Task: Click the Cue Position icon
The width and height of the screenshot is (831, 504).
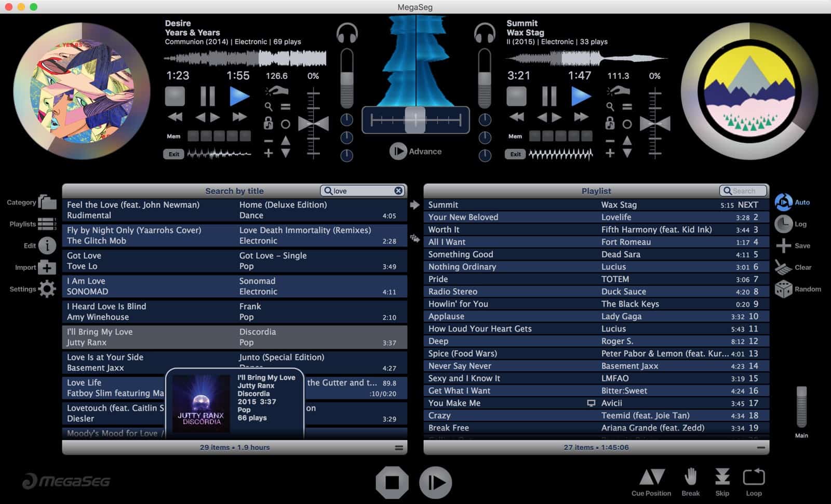Action: click(x=651, y=476)
